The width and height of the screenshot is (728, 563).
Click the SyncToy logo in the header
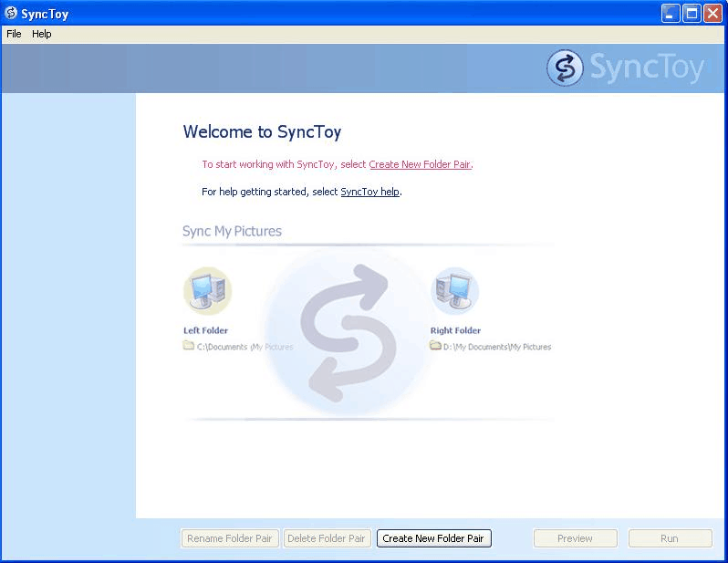[626, 68]
